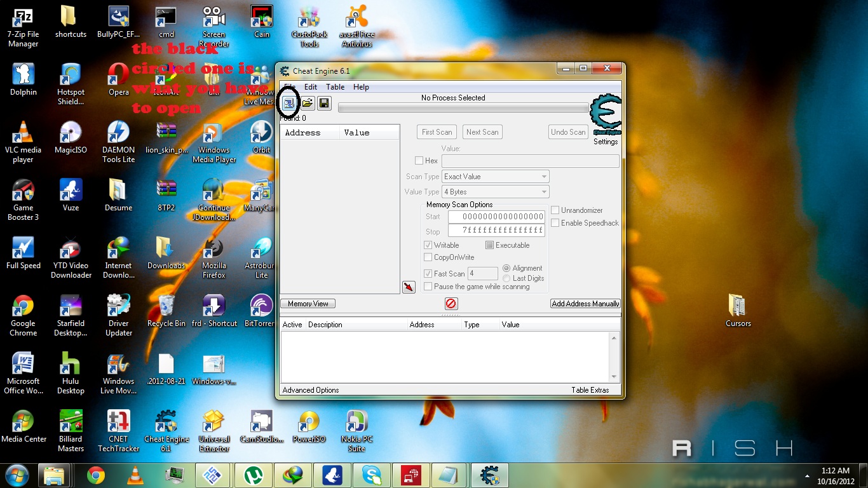Toggle the Executable checkbox
The height and width of the screenshot is (488, 868).
[490, 245]
